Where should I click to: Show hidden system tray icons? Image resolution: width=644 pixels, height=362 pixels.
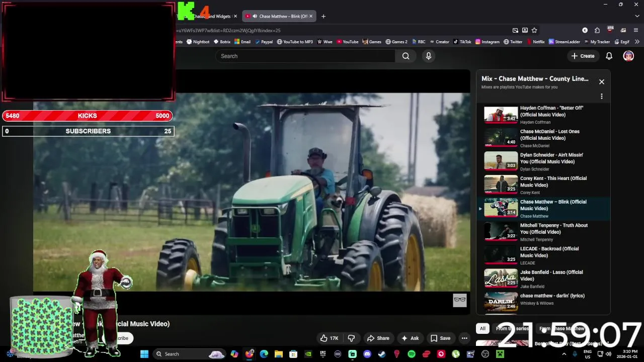[x=563, y=354]
